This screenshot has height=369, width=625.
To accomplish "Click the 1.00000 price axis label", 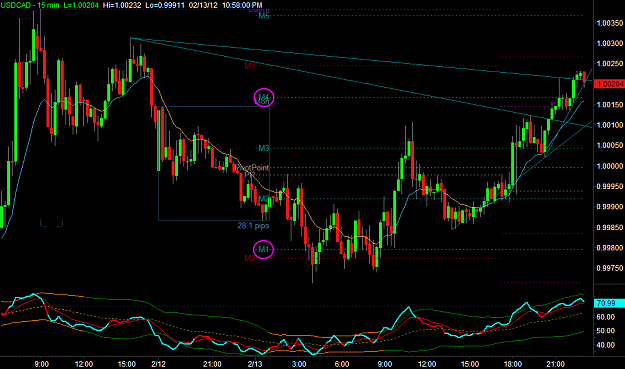I will [x=610, y=166].
